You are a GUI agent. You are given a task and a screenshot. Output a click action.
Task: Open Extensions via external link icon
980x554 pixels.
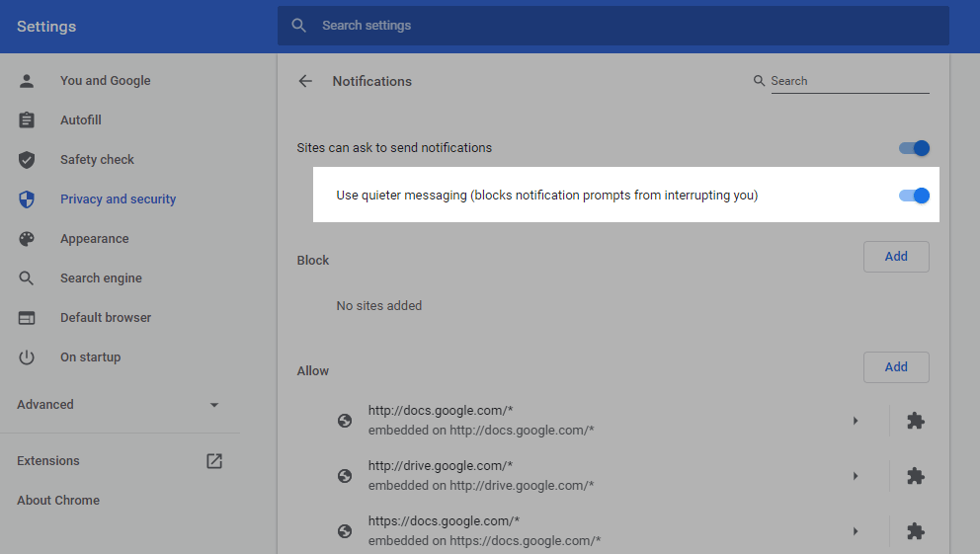pyautogui.click(x=214, y=461)
